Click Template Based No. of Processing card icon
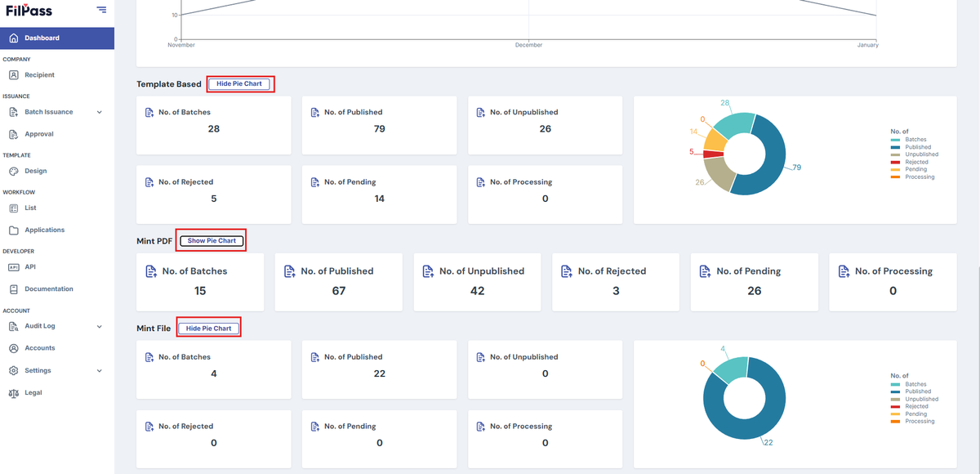The image size is (980, 474). pos(480,182)
